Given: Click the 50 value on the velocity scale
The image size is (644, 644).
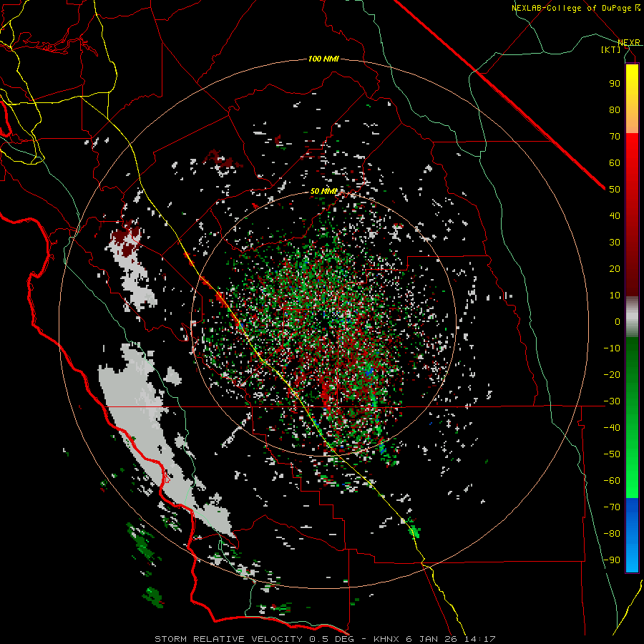Looking at the screenshot, I should point(615,190).
